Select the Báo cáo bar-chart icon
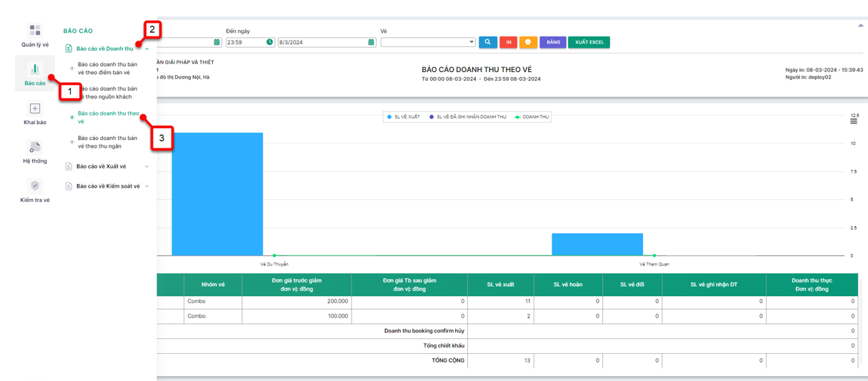The width and height of the screenshot is (868, 381). click(x=34, y=69)
